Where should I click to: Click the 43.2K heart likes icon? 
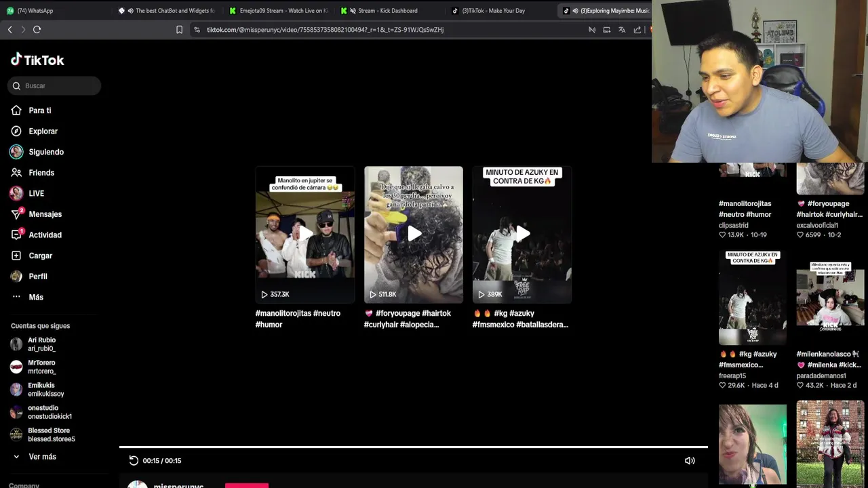tap(800, 385)
